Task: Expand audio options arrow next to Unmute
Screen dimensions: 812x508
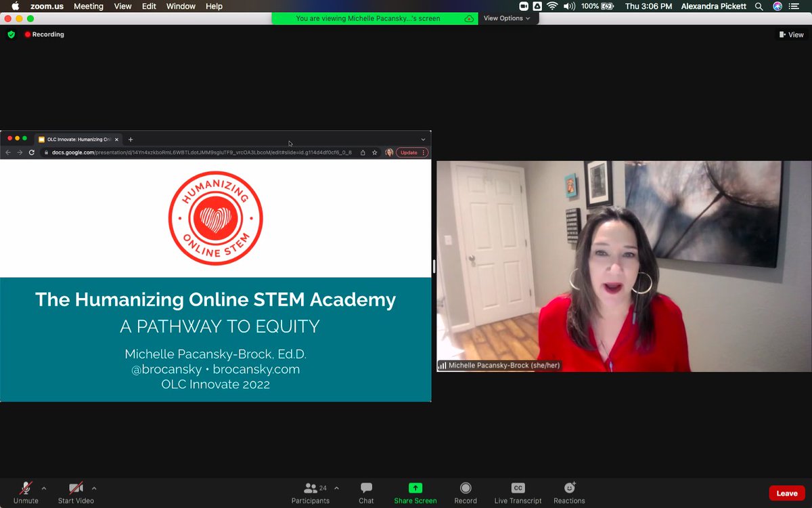Action: click(44, 488)
